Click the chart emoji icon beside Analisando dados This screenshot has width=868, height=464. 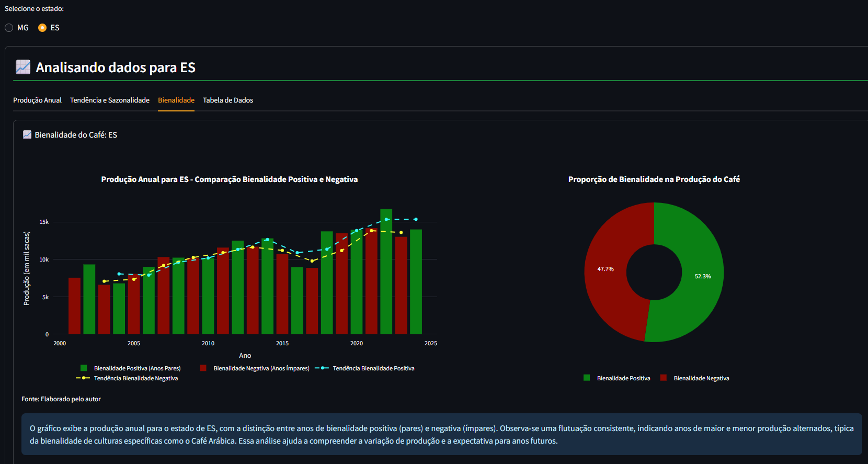[x=23, y=67]
